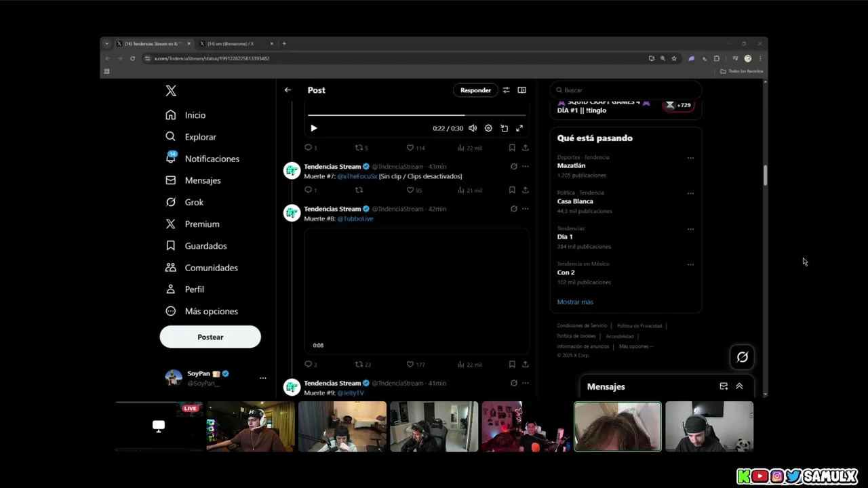Open Grok explain on Muerte #7 post
Image resolution: width=868 pixels, height=488 pixels.
[513, 167]
